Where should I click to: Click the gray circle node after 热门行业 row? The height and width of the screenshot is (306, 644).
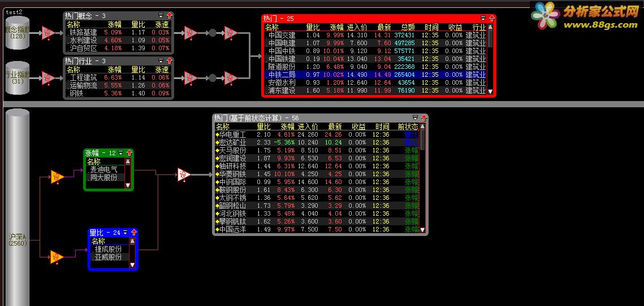(x=213, y=78)
